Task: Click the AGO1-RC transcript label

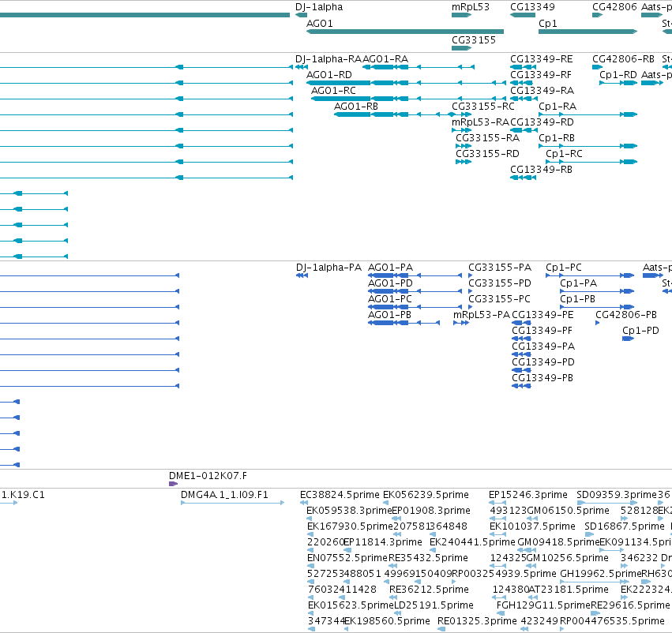Action: click(333, 91)
